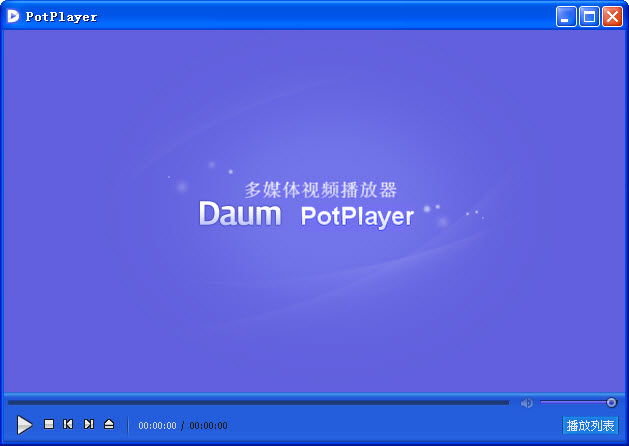629x446 pixels.
Task: Click the elapsed time 00:00:00 display
Action: click(x=157, y=426)
